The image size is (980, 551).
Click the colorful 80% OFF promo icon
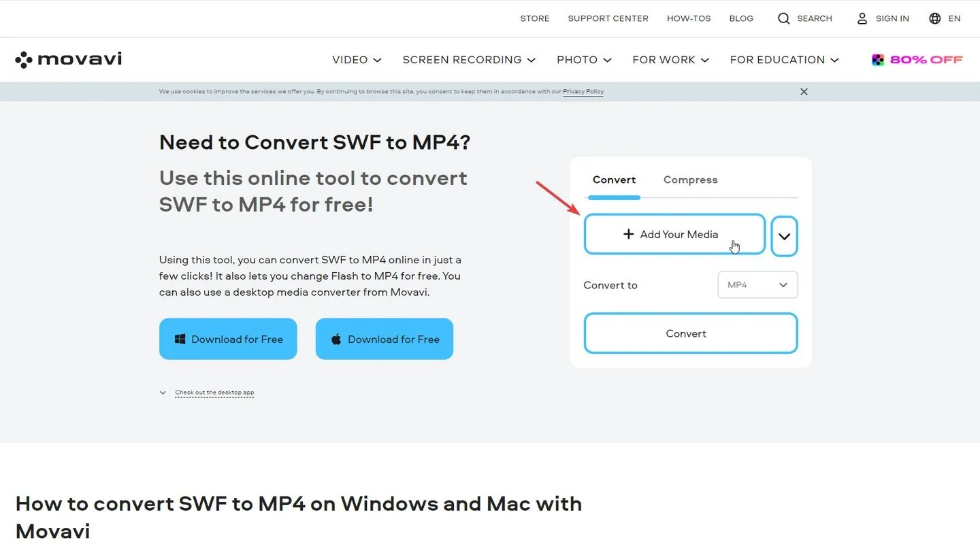[878, 60]
